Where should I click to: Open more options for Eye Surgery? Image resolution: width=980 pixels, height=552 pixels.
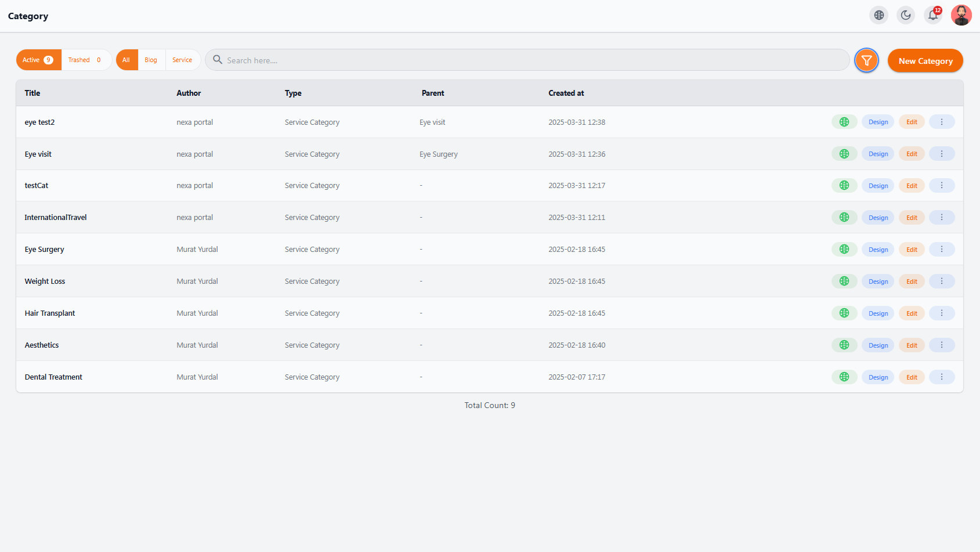pos(942,250)
